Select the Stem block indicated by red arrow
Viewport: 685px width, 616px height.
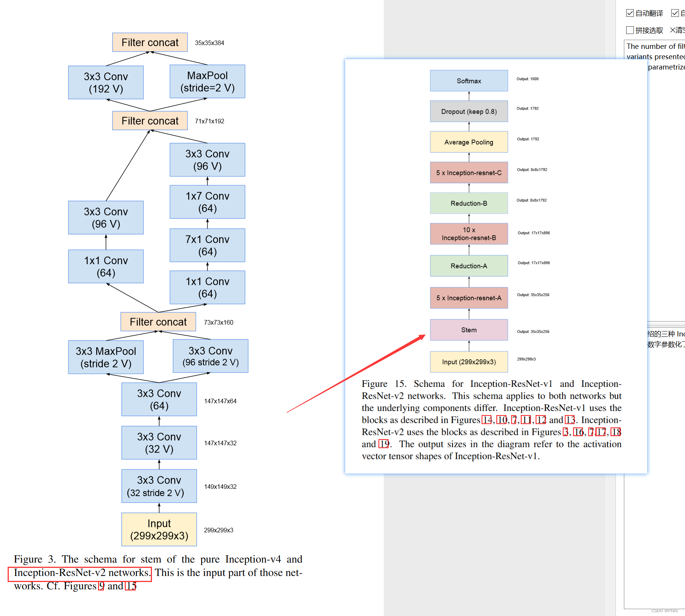click(469, 330)
